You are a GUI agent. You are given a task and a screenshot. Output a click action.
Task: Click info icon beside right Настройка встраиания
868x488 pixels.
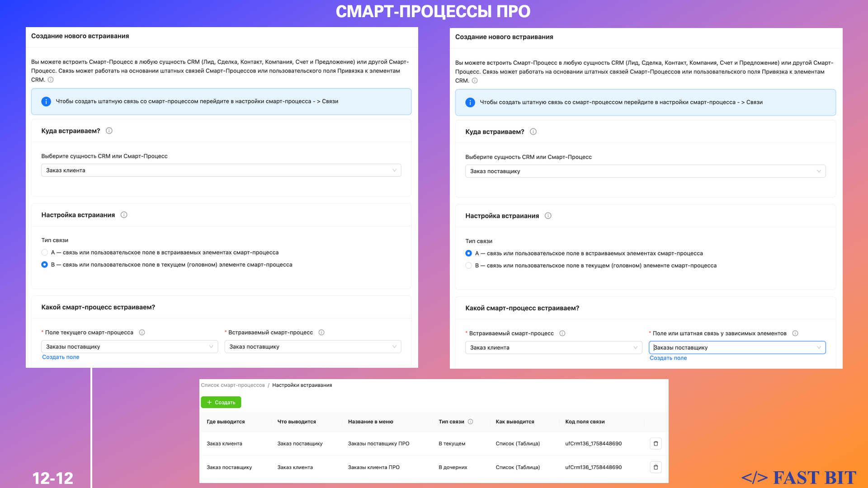pyautogui.click(x=548, y=216)
